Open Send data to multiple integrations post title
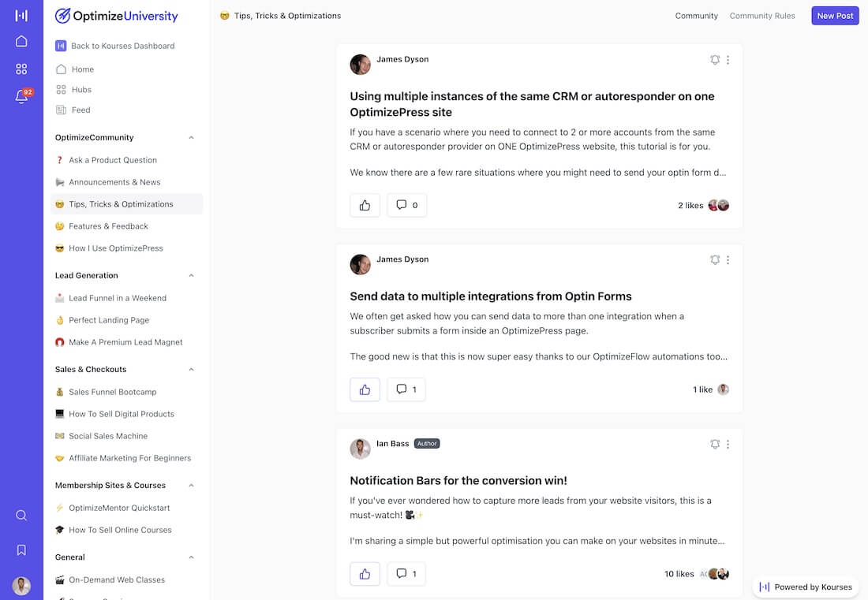Viewport: 868px width, 600px height. (491, 296)
